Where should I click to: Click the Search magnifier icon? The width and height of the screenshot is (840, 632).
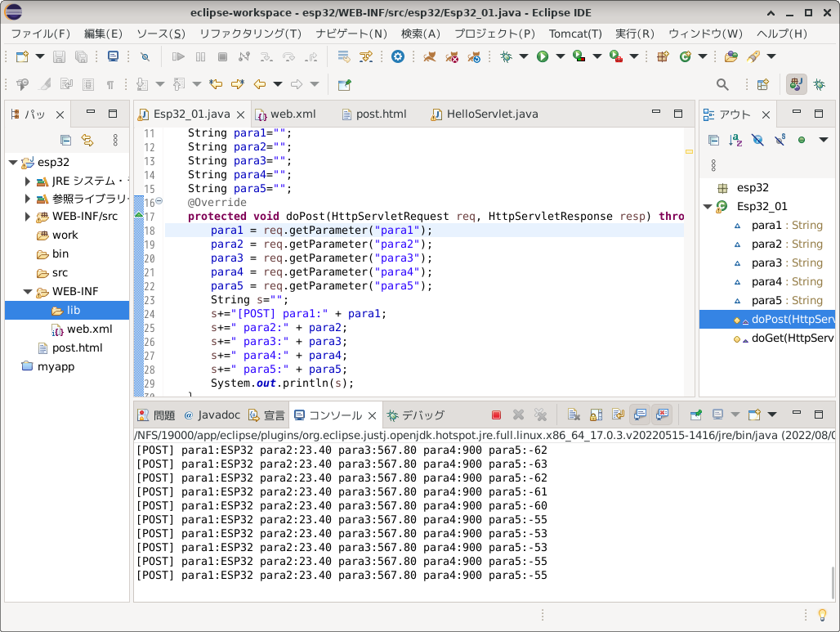pos(722,84)
